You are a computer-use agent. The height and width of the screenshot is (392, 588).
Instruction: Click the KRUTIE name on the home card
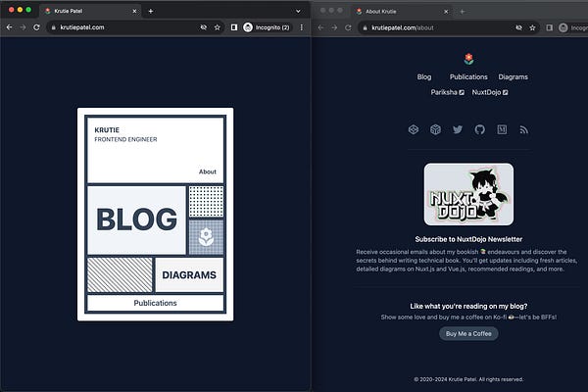(x=107, y=130)
